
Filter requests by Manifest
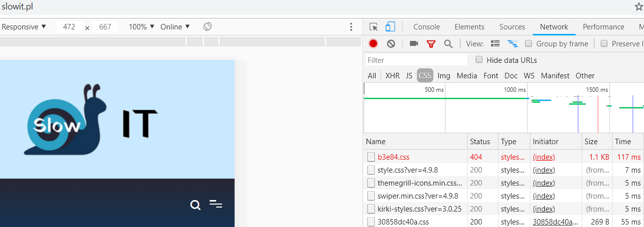[555, 76]
